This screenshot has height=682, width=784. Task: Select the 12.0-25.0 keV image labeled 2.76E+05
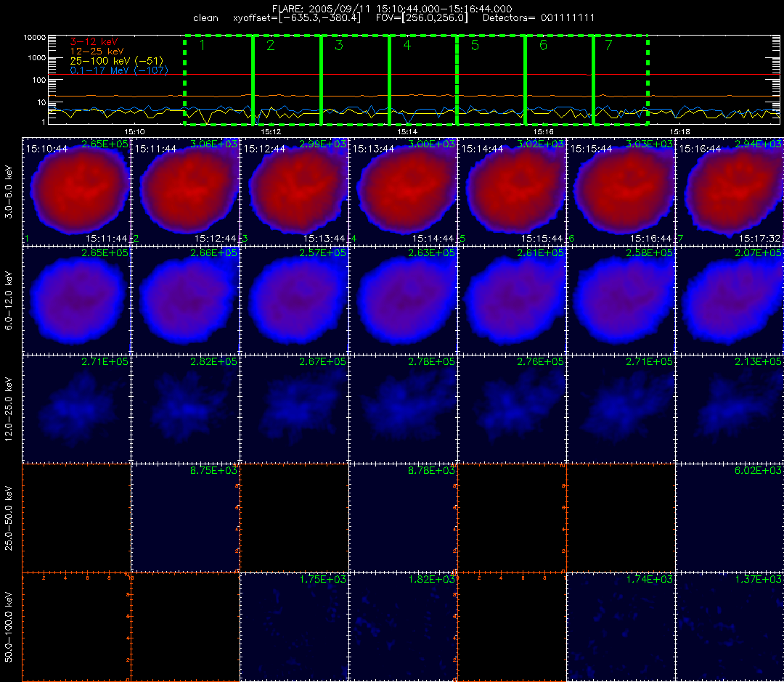point(512,410)
